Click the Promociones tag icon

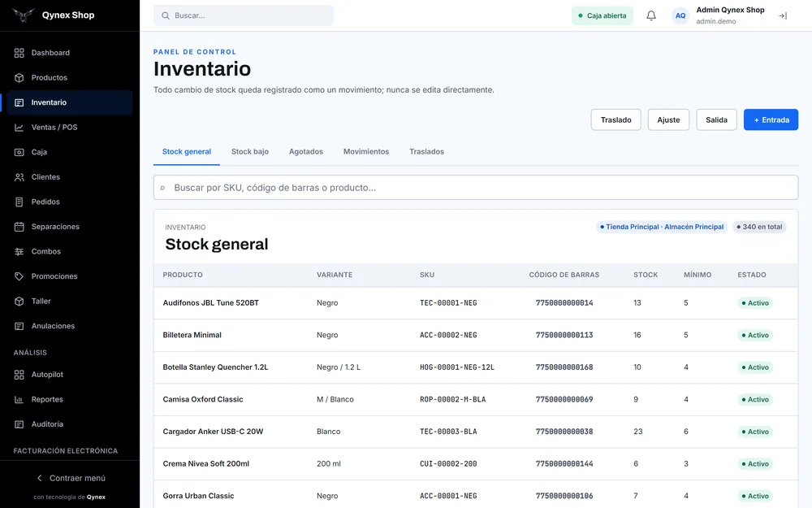(19, 276)
